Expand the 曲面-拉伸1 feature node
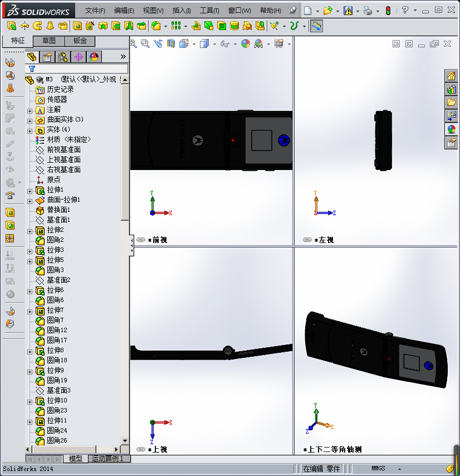The height and width of the screenshot is (476, 460). tap(30, 201)
